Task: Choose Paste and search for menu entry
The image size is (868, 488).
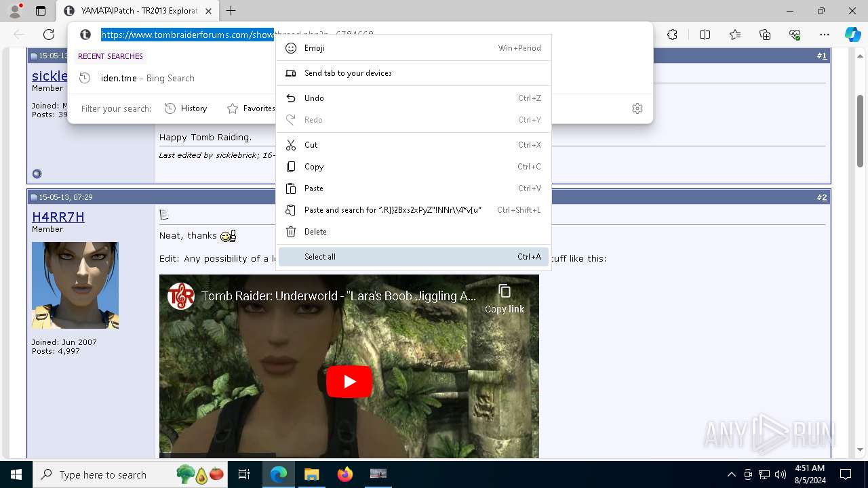Action: click(x=414, y=210)
